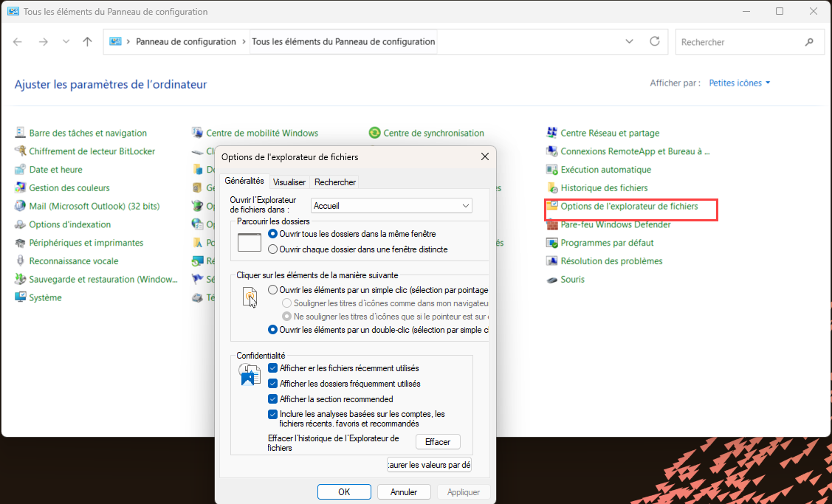Click the Centre Réseau et partage icon
Image resolution: width=832 pixels, height=504 pixels.
(x=552, y=133)
